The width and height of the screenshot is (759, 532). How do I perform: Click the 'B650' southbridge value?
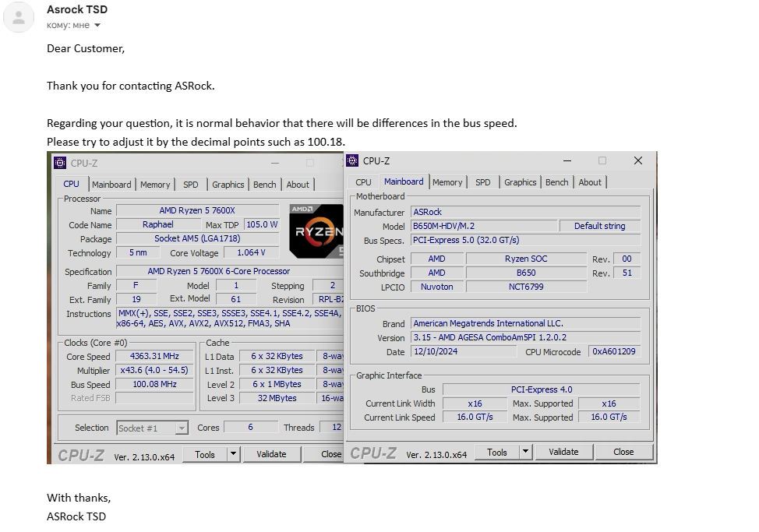coord(526,273)
